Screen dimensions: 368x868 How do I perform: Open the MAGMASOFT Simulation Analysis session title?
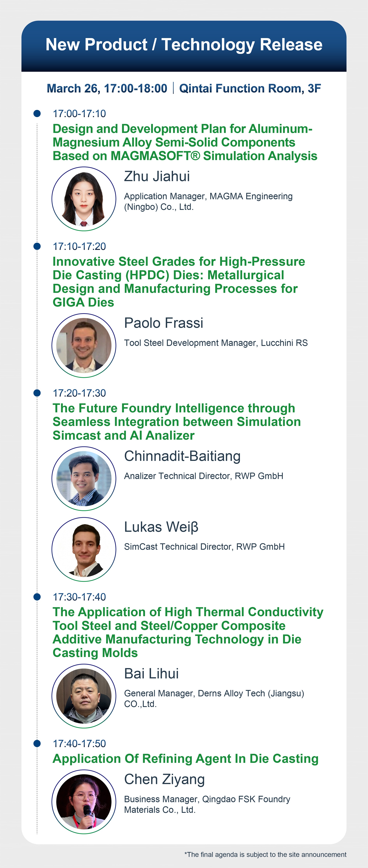point(185,142)
